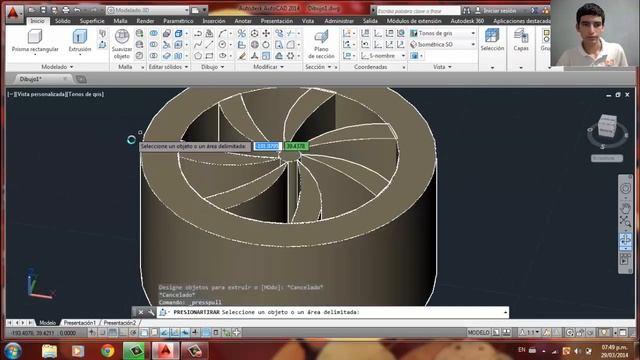This screenshot has width=640, height=360.
Task: Click the Undo arrow in quick access toolbar
Action: pos(77,10)
